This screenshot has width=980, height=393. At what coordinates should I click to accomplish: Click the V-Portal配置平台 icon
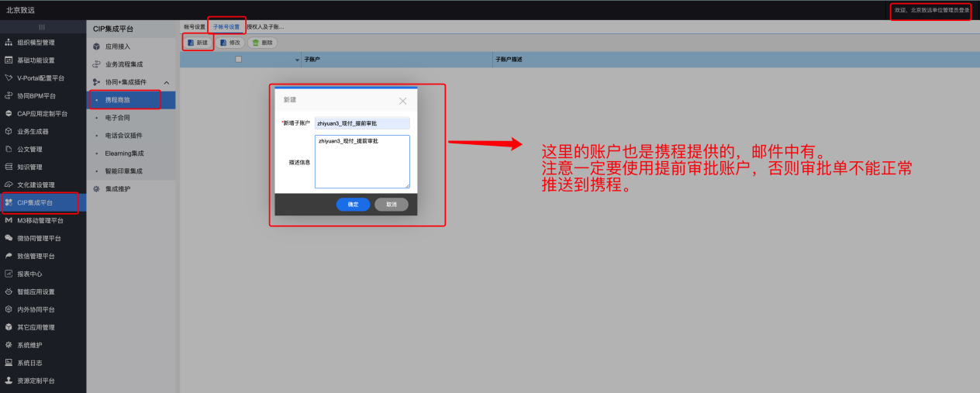pos(9,78)
